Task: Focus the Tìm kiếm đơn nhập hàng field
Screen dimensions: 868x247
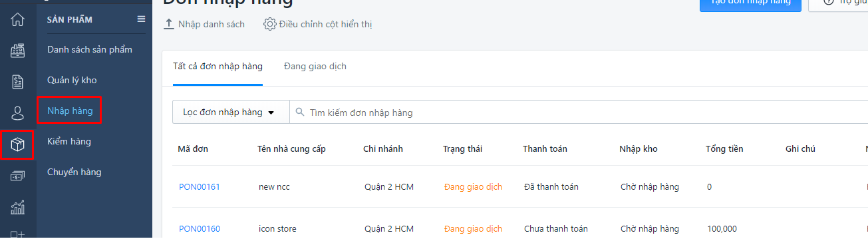Action: [x=579, y=113]
